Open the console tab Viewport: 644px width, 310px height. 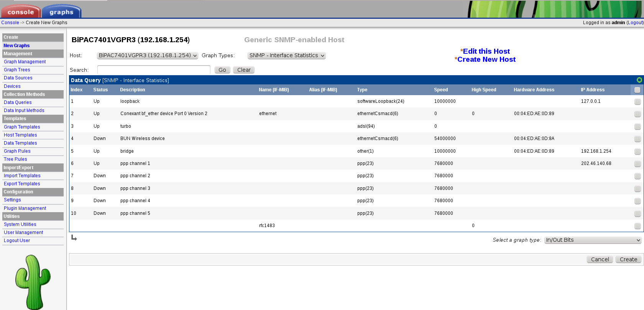21,12
